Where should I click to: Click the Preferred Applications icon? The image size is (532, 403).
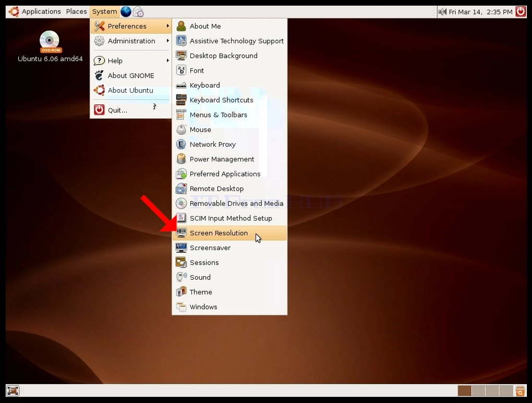coord(181,174)
